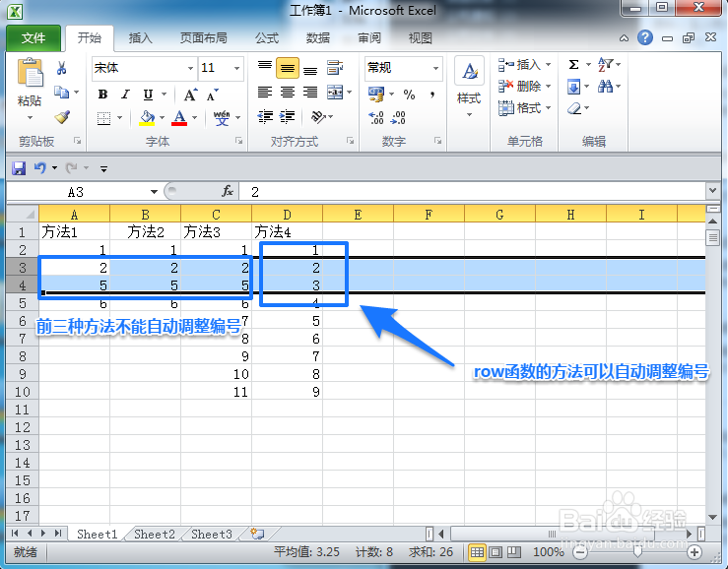
Task: Click the formula bar input
Action: click(x=473, y=192)
